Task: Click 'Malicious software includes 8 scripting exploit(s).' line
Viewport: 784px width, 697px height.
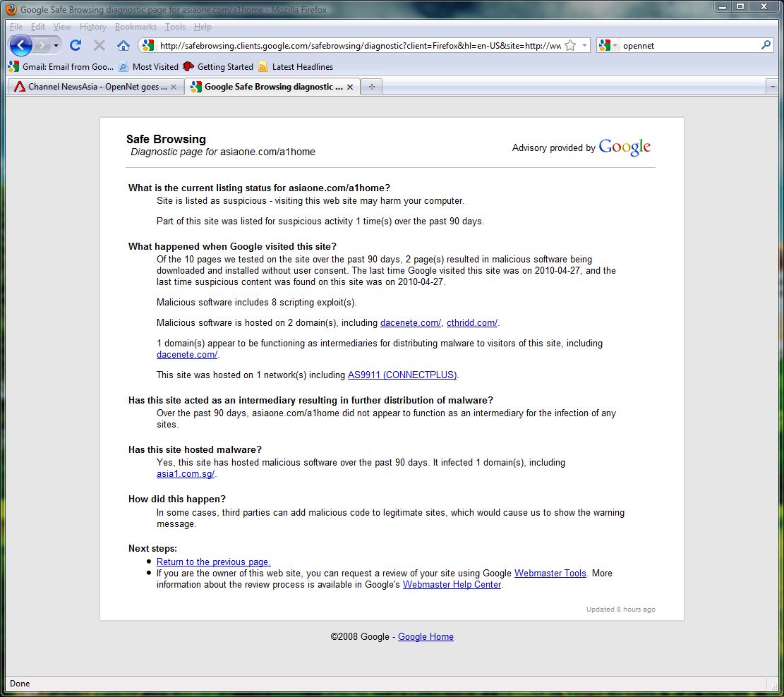Action: pyautogui.click(x=256, y=302)
